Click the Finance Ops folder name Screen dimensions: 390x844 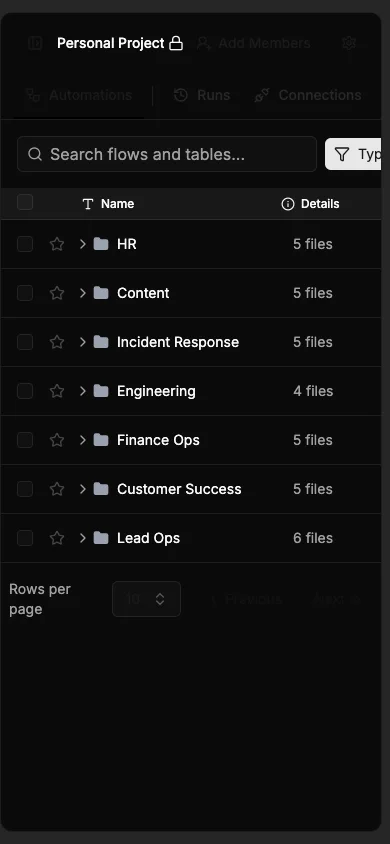(158, 440)
